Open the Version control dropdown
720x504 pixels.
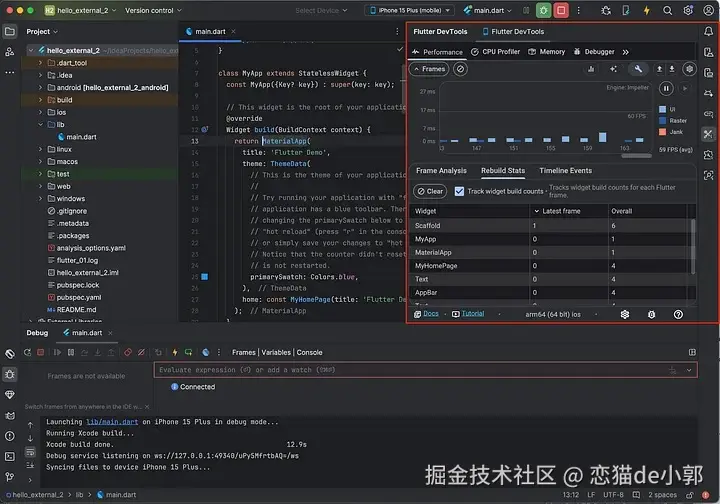click(x=153, y=10)
